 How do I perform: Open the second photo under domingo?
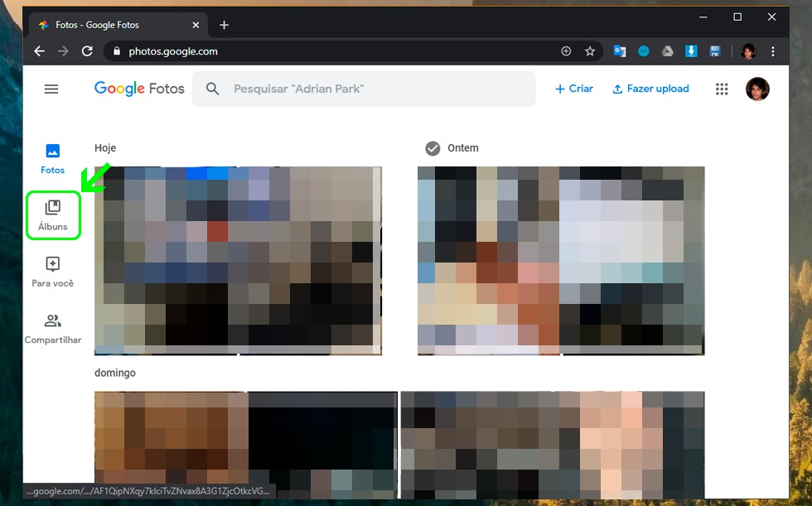click(x=553, y=445)
